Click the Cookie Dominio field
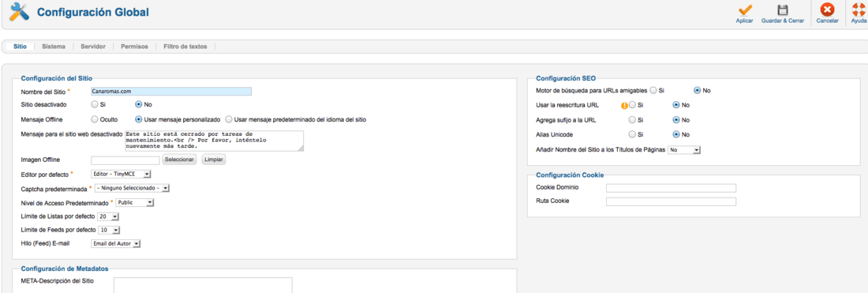Screen dimensions: 868x293 pyautogui.click(x=671, y=188)
